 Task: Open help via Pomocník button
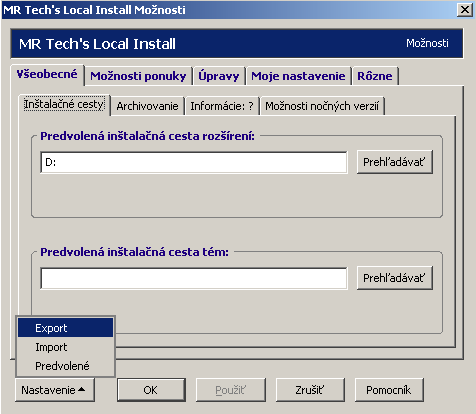pos(389,390)
